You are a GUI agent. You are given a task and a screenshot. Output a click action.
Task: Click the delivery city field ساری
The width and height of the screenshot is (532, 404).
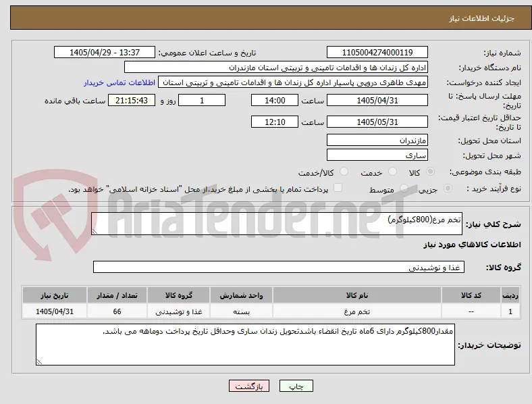(x=377, y=155)
